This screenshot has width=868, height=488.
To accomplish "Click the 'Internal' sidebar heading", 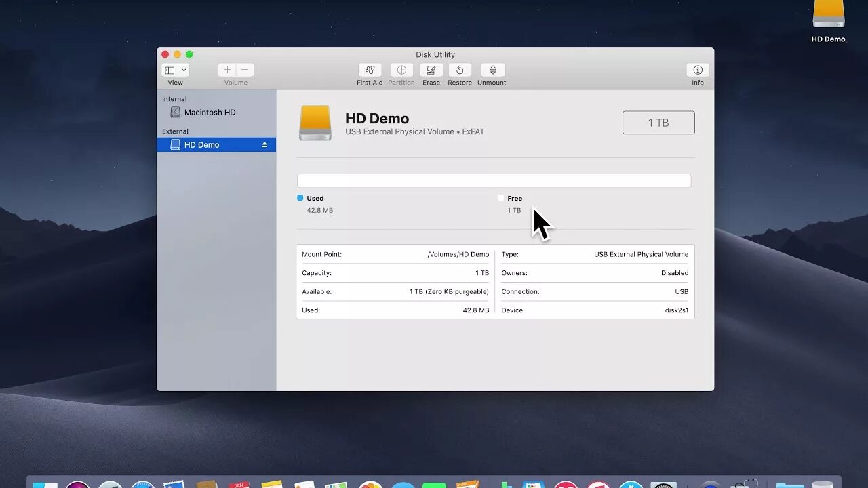I will tap(174, 99).
